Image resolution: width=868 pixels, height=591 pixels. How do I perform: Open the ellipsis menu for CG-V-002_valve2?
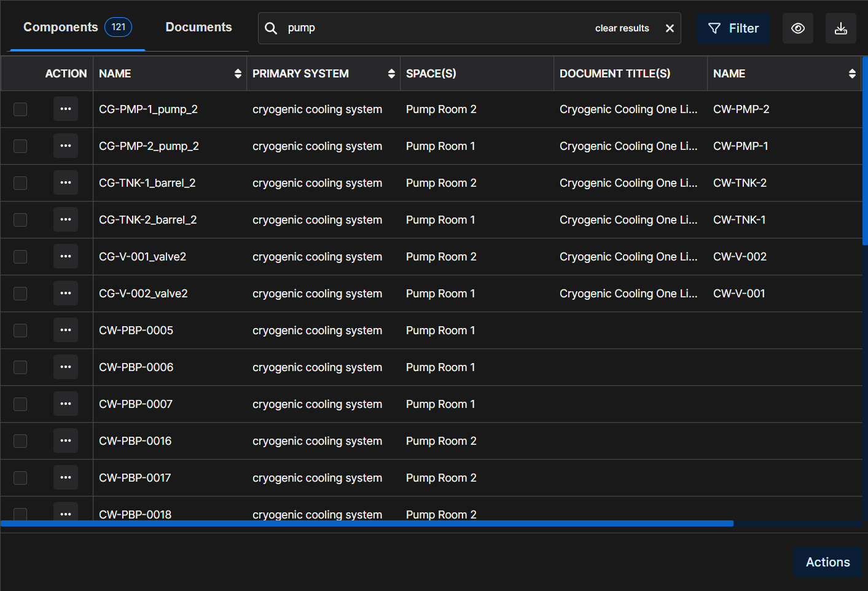66,293
